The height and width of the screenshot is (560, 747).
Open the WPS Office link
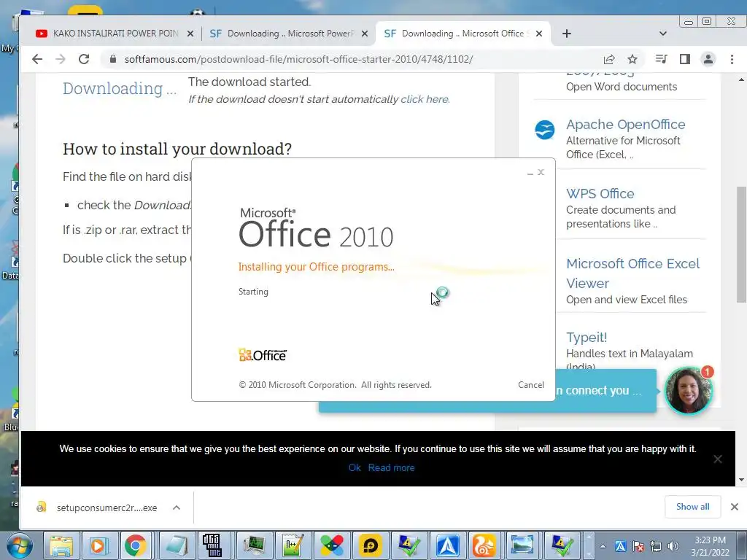pos(600,193)
